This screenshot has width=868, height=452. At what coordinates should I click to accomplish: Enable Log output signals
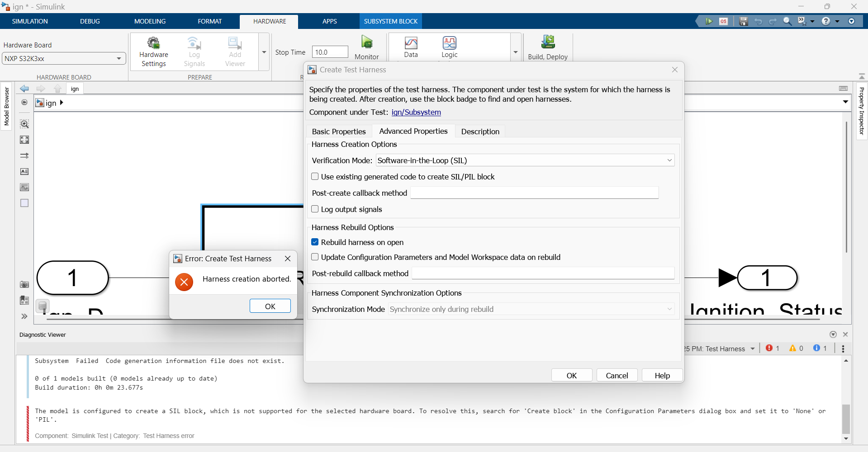(314, 209)
